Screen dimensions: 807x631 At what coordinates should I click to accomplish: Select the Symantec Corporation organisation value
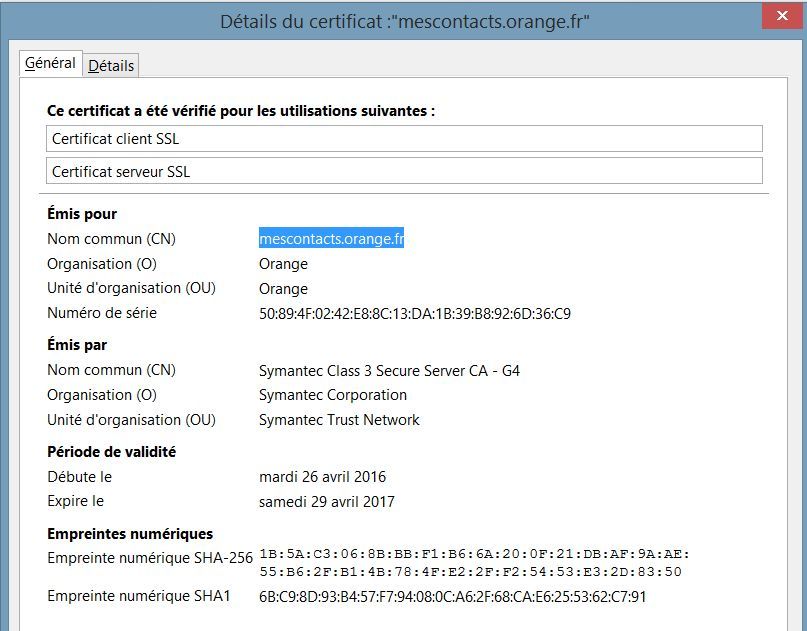(x=332, y=395)
